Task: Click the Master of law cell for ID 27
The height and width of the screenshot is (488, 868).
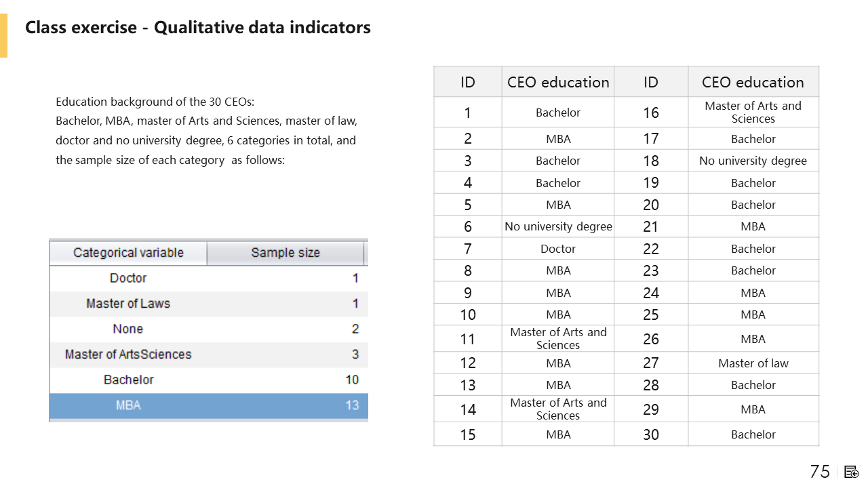Action: [753, 363]
